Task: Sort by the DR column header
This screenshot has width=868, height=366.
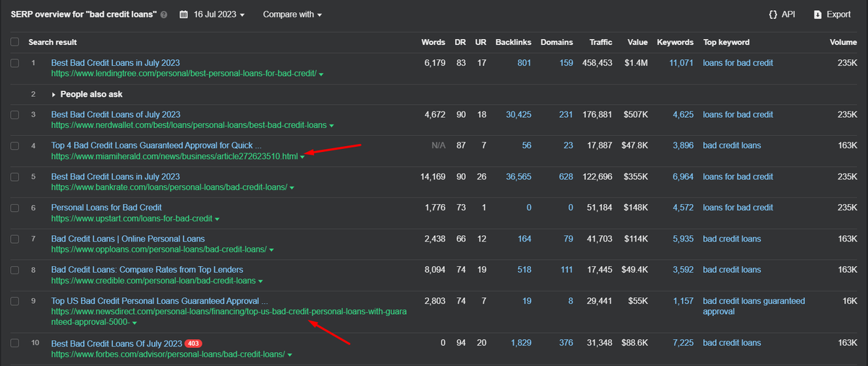Action: pos(461,42)
